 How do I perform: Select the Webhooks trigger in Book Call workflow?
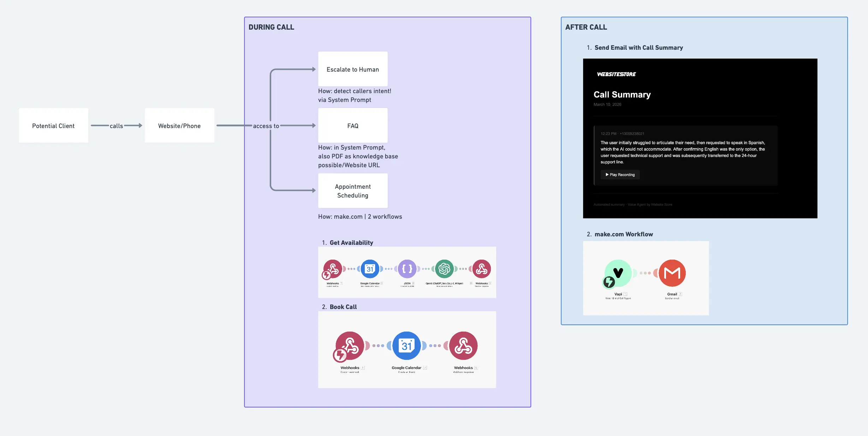[350, 346]
